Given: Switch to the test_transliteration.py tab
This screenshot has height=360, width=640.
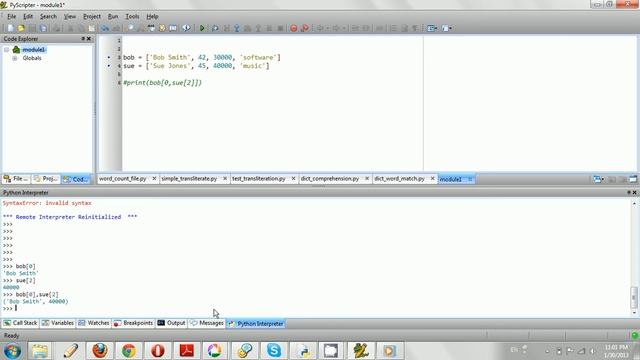Looking at the screenshot, I should click(x=258, y=179).
